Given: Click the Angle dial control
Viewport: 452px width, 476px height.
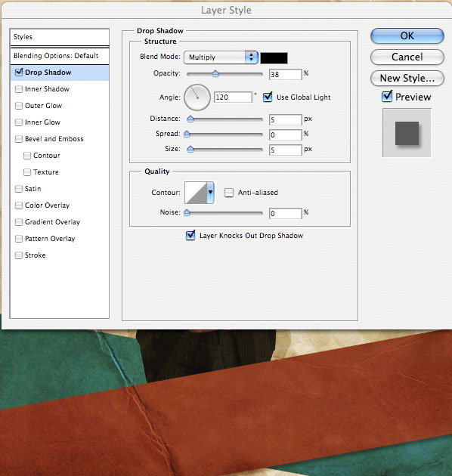Looking at the screenshot, I should click(197, 97).
